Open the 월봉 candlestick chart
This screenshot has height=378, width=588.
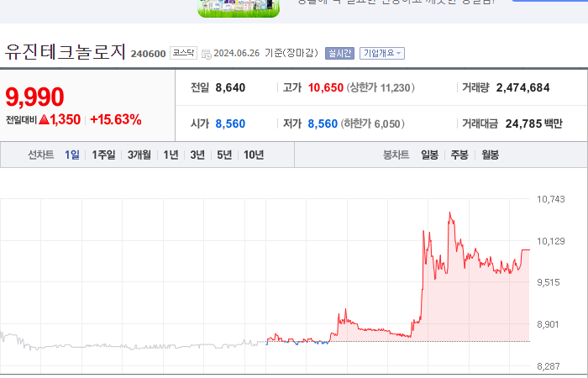point(490,155)
